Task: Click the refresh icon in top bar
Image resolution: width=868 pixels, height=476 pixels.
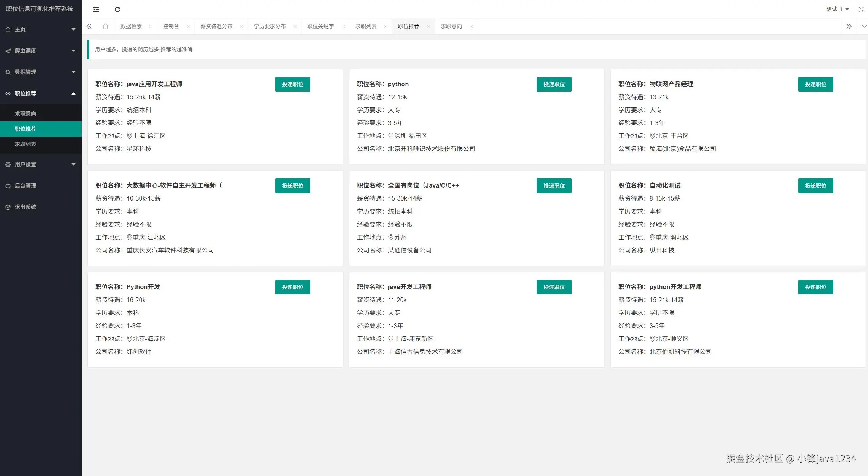Action: [x=117, y=10]
